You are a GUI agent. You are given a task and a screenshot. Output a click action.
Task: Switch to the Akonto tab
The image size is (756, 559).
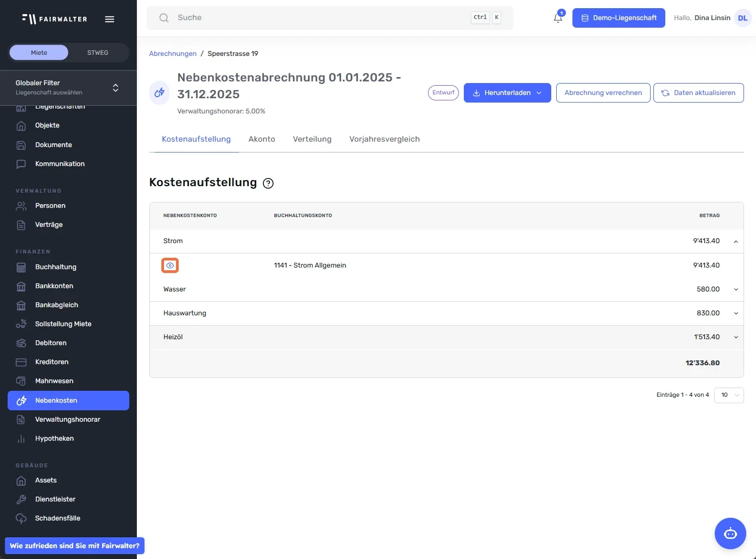click(x=262, y=139)
